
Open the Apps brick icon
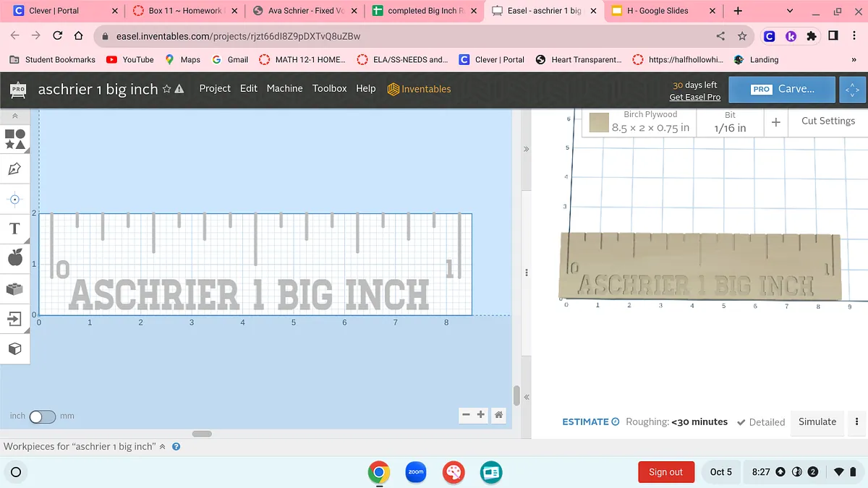[14, 288]
